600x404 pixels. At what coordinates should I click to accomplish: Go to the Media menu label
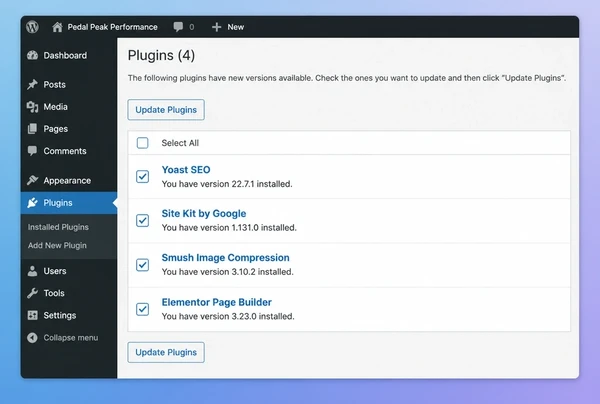[x=55, y=107]
